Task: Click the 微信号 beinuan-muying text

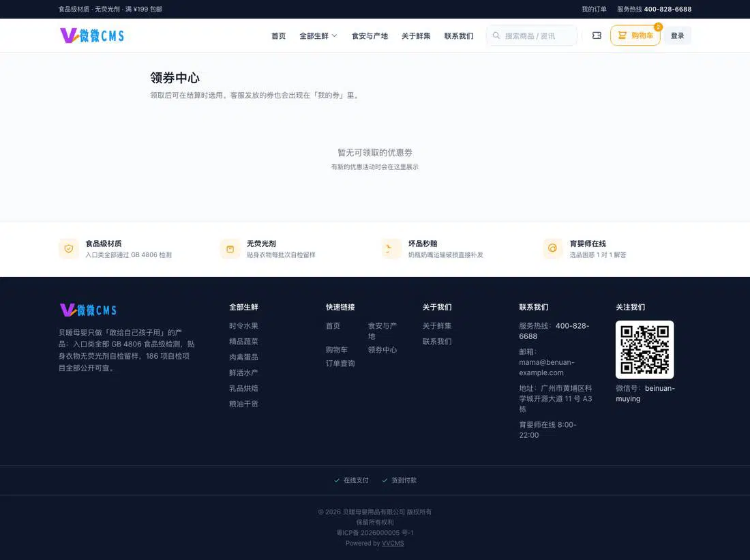Action: (645, 394)
